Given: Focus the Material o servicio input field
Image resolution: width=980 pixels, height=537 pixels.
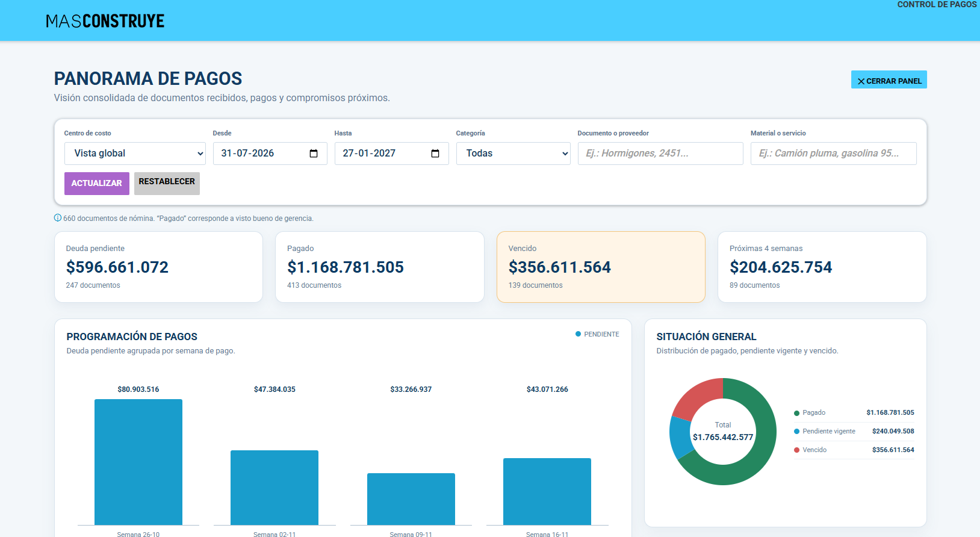Looking at the screenshot, I should click(834, 154).
